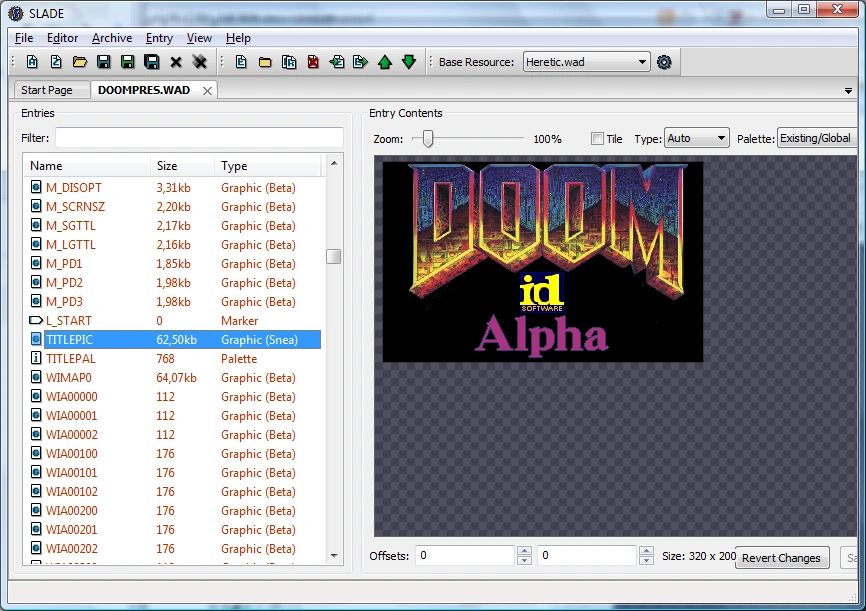The height and width of the screenshot is (611, 866).
Task: Open the Editor menu
Action: (x=62, y=38)
